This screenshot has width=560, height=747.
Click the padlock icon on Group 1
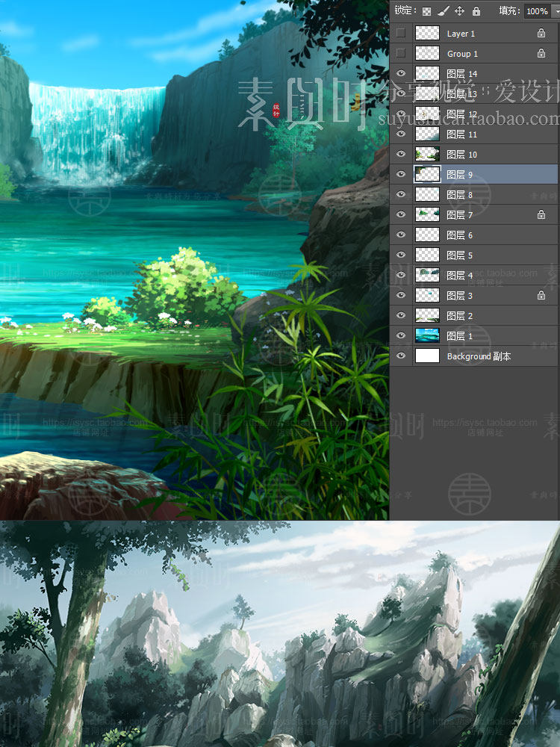tap(541, 53)
